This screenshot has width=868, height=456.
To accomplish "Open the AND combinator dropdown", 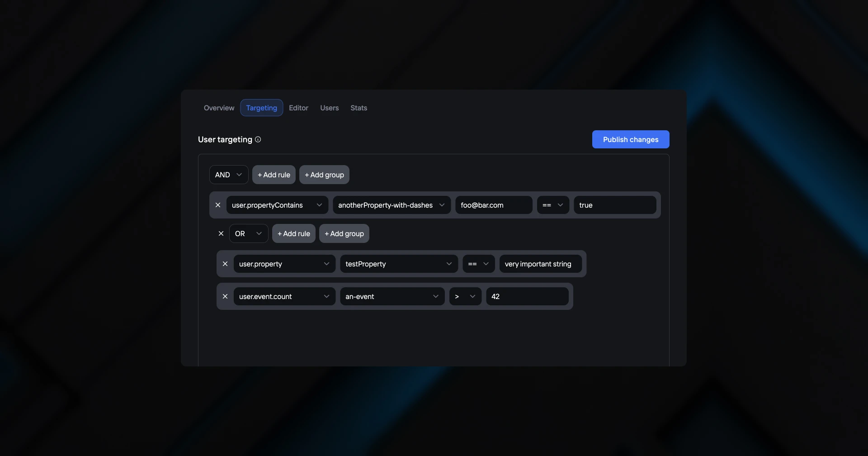I will (x=229, y=175).
